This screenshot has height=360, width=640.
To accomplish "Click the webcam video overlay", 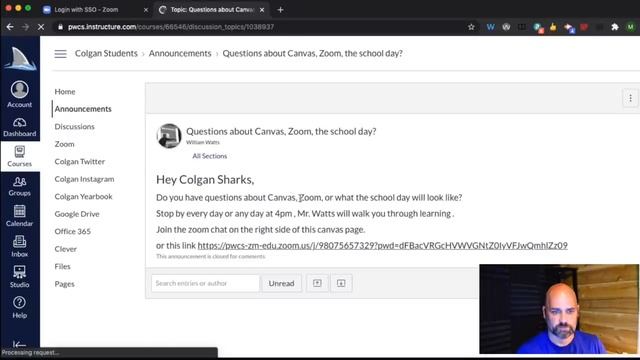I will click(559, 309).
